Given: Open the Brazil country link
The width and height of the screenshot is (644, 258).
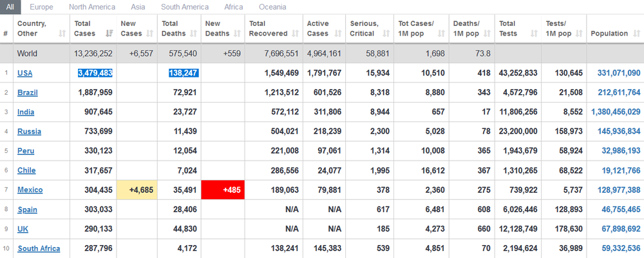Looking at the screenshot, I should (27, 92).
